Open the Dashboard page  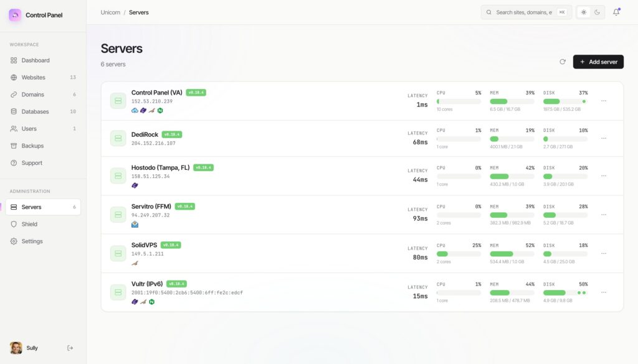pyautogui.click(x=43, y=60)
